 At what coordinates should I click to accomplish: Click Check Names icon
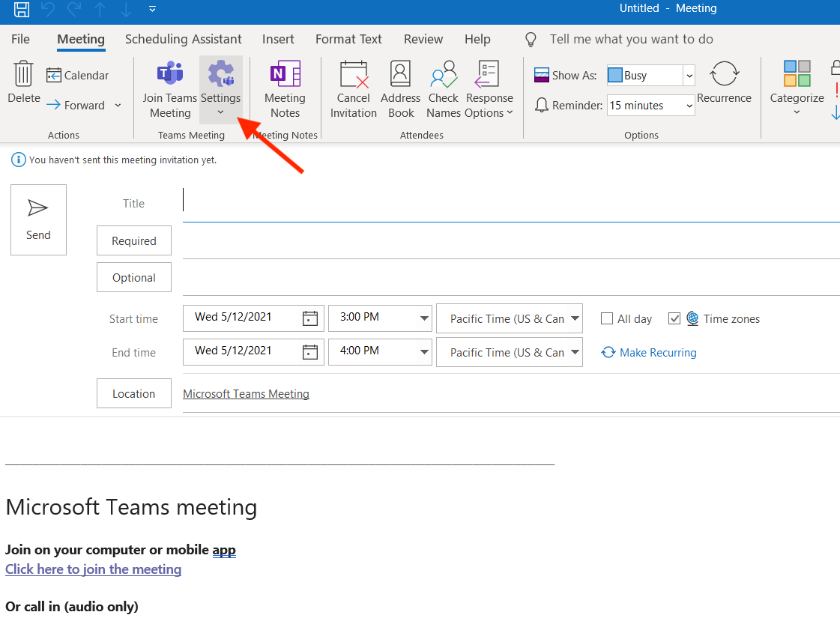click(x=444, y=89)
